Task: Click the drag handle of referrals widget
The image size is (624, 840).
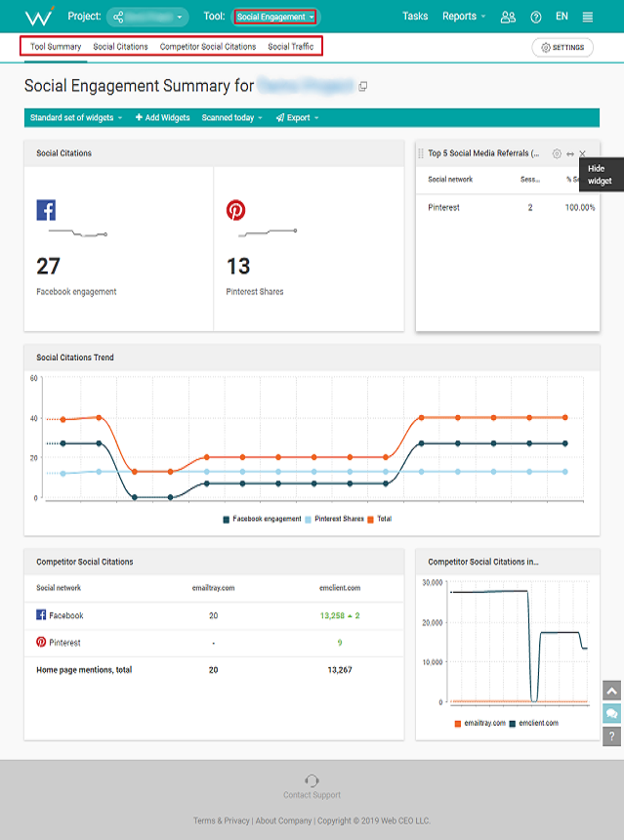Action: pos(421,153)
